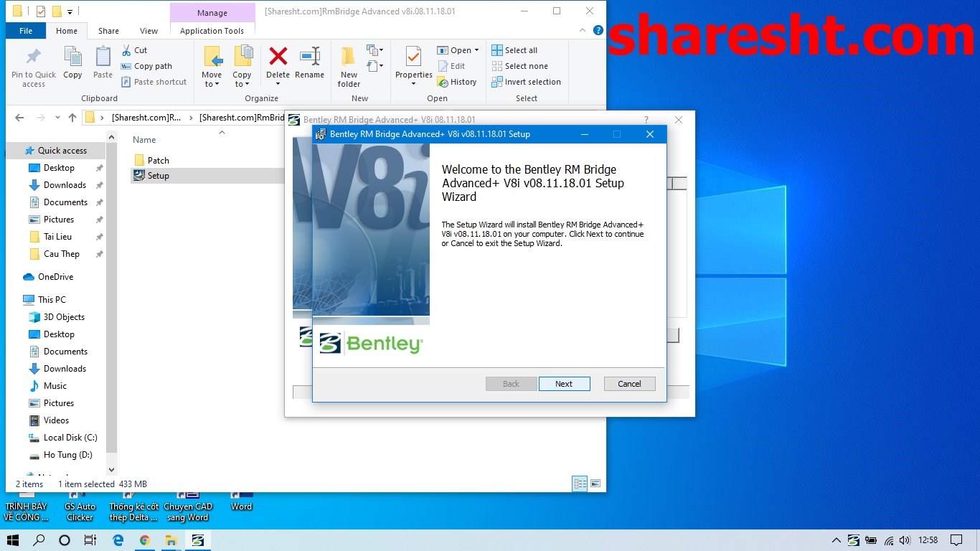Click the network icon in system tray
This screenshot has width=980, height=551.
coord(889,540)
